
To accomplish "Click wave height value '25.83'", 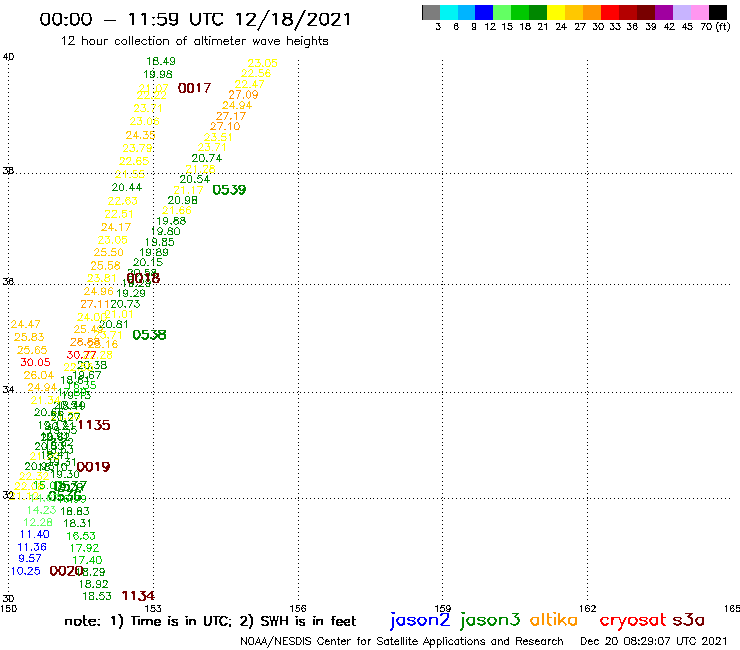I will pyautogui.click(x=29, y=337).
